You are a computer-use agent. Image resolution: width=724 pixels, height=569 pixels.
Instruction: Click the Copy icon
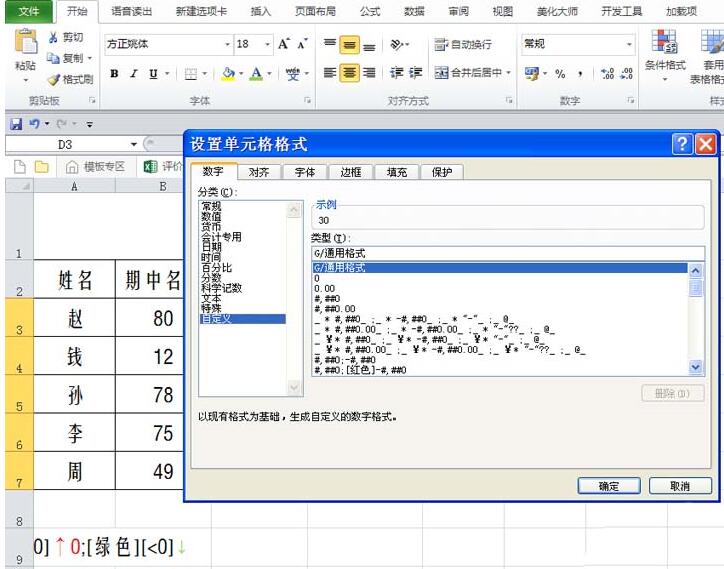click(54, 58)
